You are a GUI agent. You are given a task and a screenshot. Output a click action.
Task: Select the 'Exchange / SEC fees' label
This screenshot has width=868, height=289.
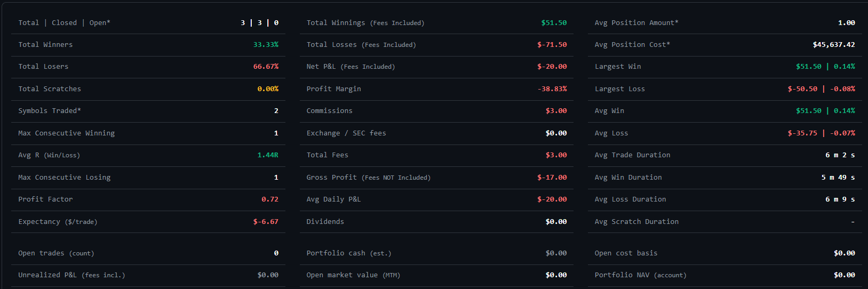click(x=346, y=133)
